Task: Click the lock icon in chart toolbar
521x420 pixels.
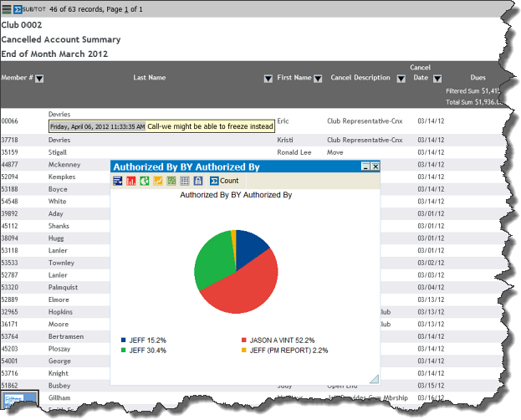Action: (198, 181)
